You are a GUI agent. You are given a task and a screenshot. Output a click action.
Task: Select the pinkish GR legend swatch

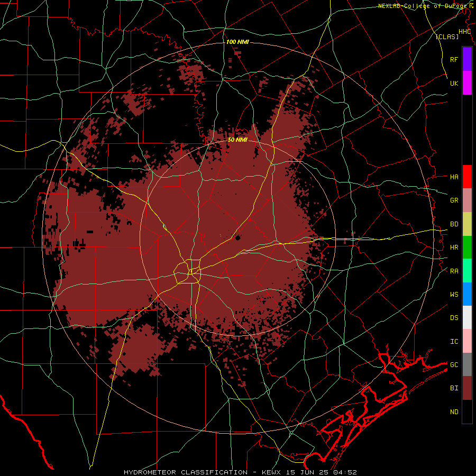pyautogui.click(x=467, y=200)
